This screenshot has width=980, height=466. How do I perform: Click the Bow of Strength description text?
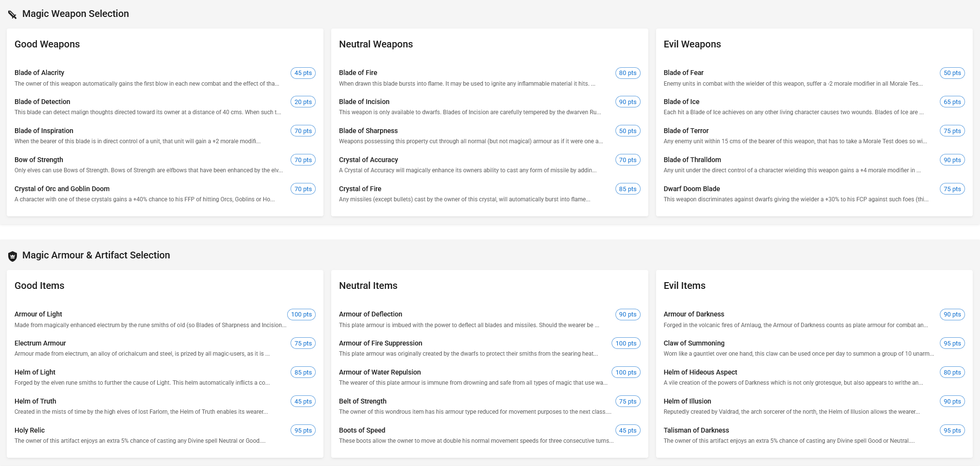(x=148, y=170)
